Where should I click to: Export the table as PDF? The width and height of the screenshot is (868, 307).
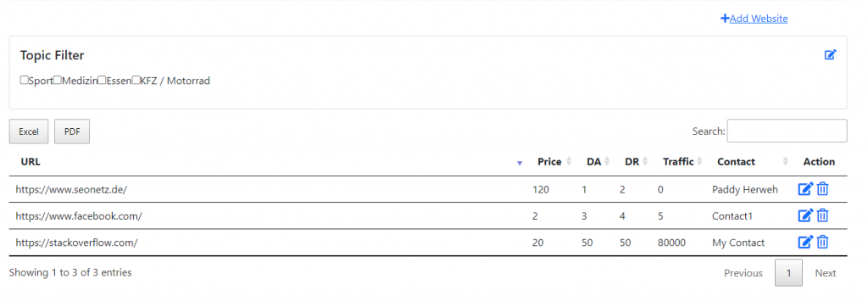pyautogui.click(x=72, y=132)
